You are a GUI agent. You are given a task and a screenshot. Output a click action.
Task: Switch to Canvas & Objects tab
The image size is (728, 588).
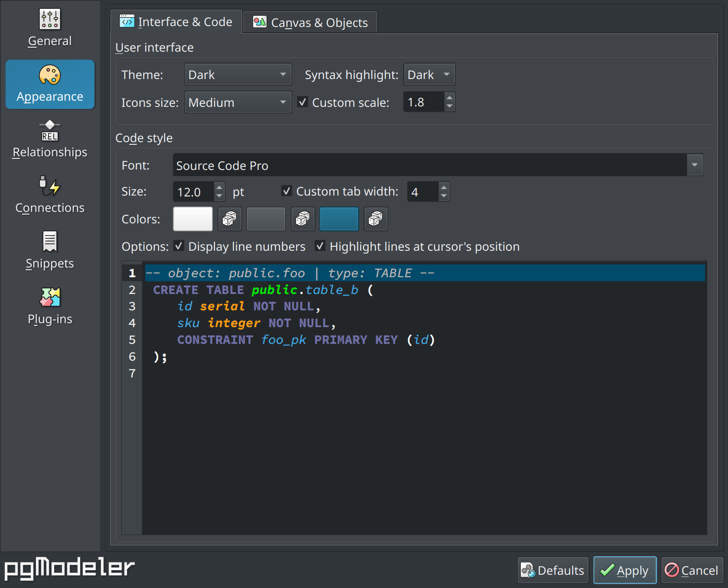[x=310, y=23]
